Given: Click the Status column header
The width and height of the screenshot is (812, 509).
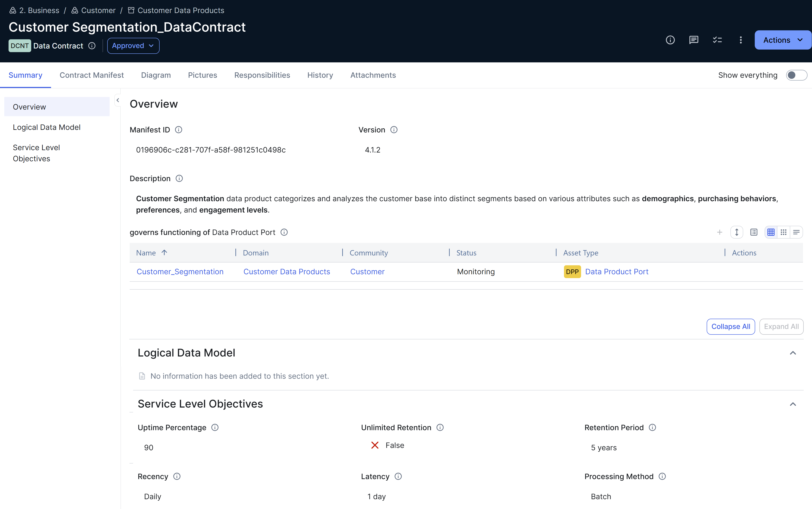Looking at the screenshot, I should [466, 253].
